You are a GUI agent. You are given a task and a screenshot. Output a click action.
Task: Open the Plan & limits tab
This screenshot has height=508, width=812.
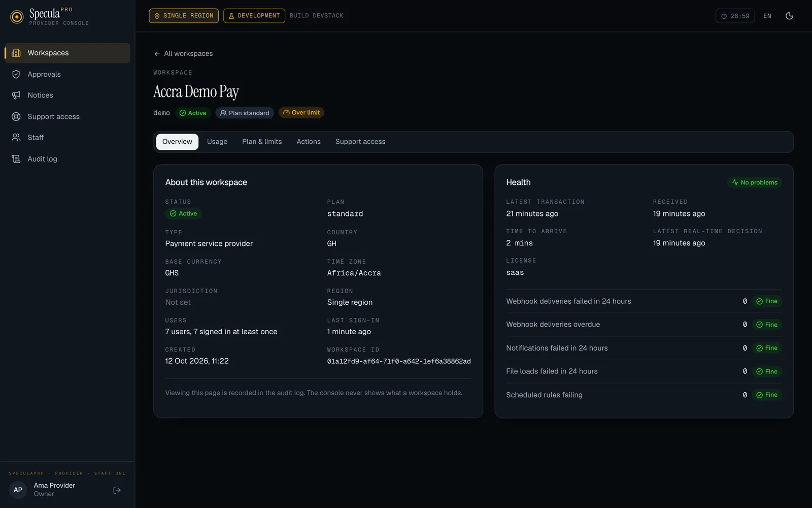pos(262,142)
